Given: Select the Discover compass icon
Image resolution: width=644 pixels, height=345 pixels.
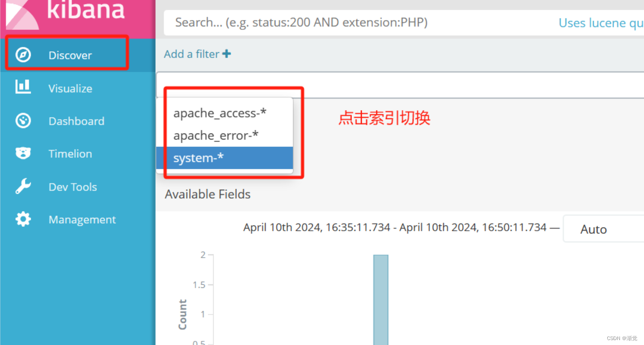Looking at the screenshot, I should pyautogui.click(x=23, y=55).
